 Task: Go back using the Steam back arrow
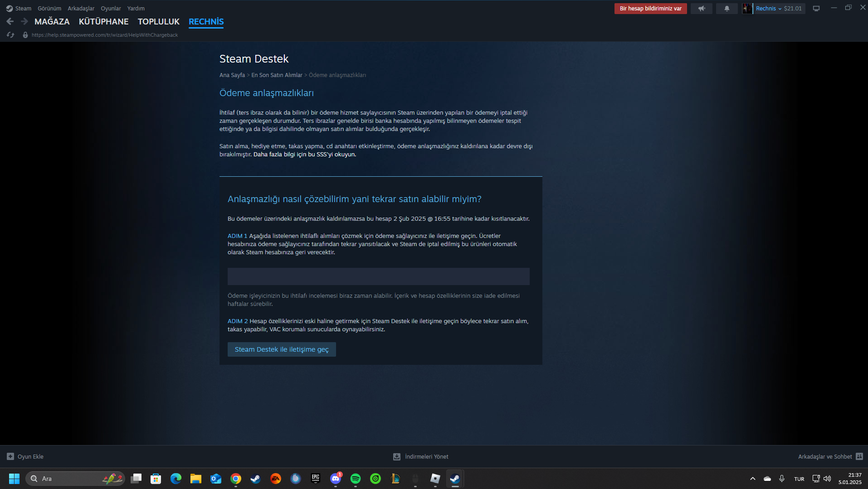(10, 21)
